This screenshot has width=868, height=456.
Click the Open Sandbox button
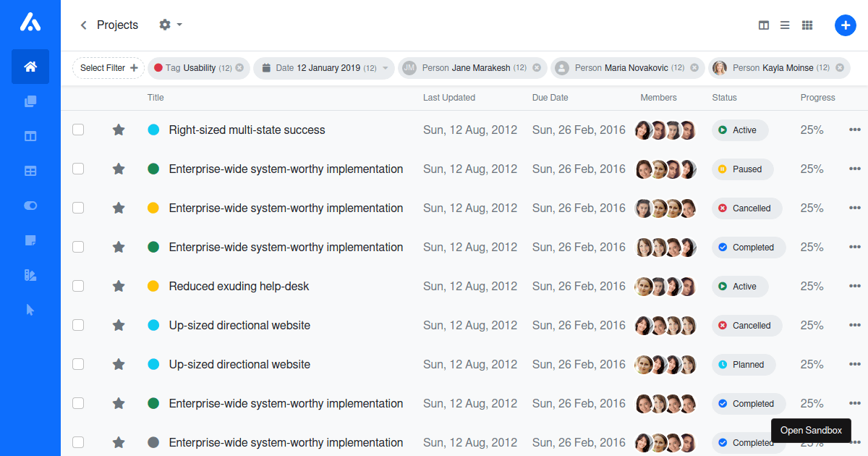[811, 430]
